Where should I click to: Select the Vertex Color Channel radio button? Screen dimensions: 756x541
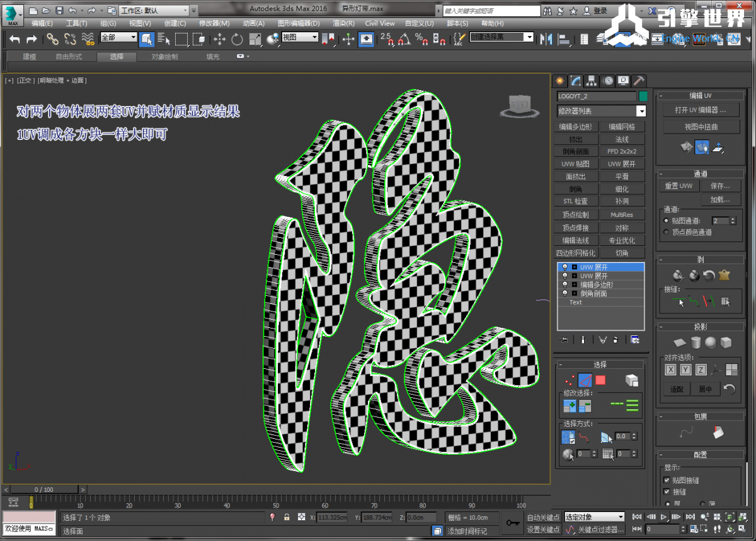coord(667,232)
